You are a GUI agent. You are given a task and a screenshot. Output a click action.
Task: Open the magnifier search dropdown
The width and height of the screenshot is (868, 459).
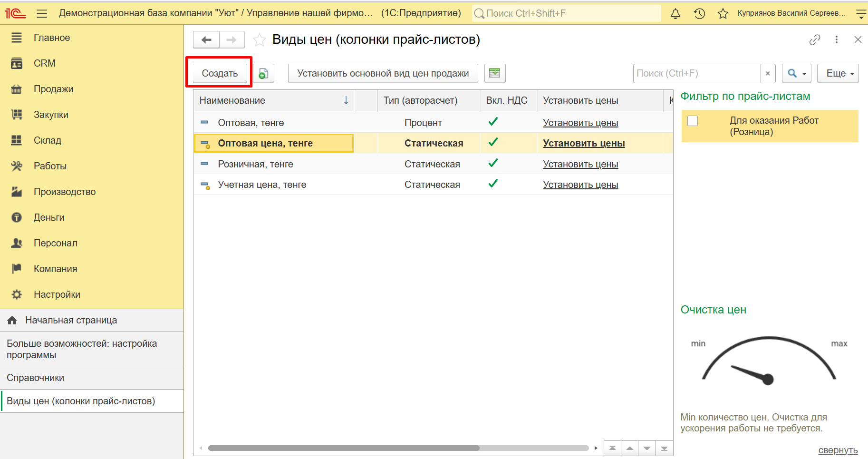[x=796, y=73]
